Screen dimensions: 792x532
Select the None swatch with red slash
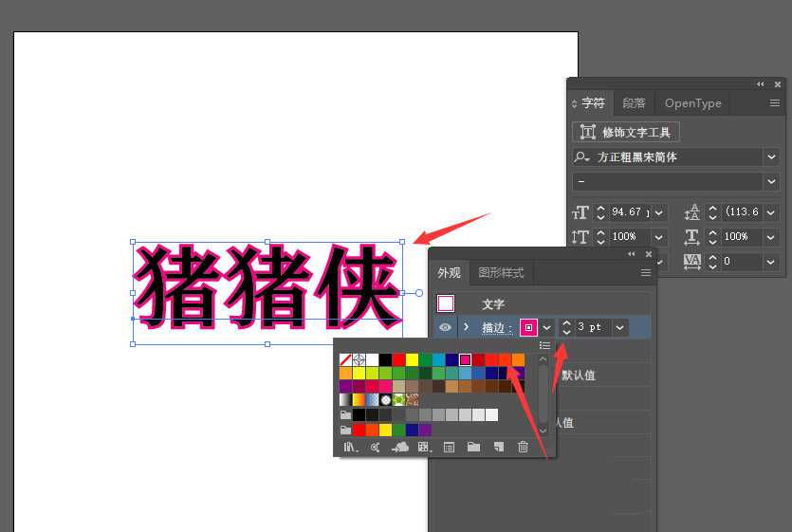[345, 359]
